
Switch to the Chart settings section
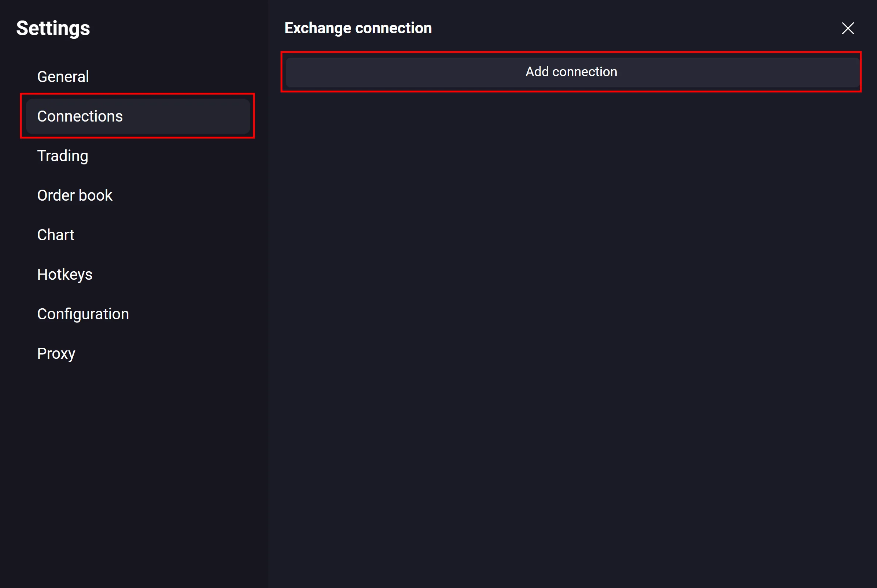coord(56,235)
